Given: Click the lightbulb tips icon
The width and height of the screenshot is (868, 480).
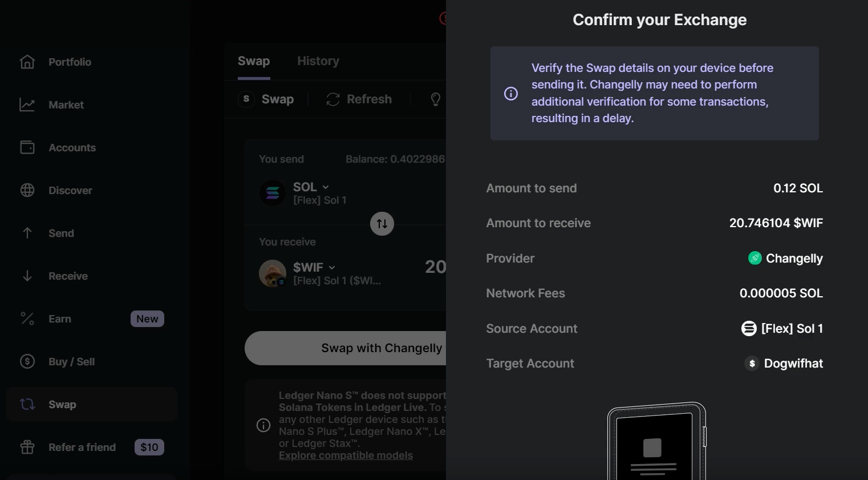Looking at the screenshot, I should (436, 99).
